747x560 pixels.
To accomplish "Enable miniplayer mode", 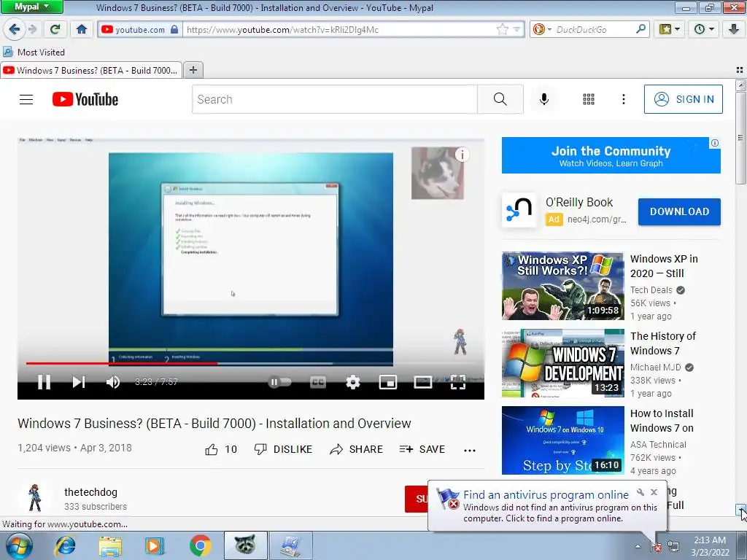I will [x=388, y=382].
